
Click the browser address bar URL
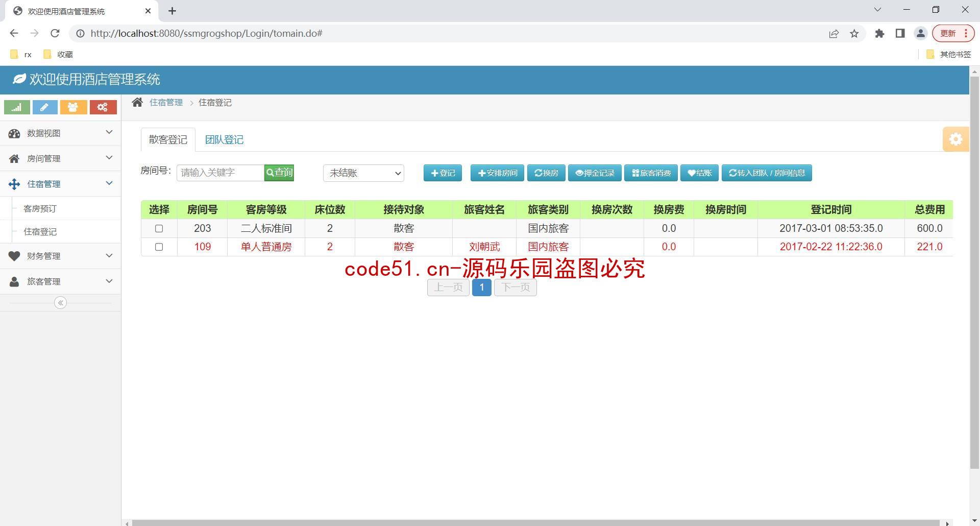206,34
